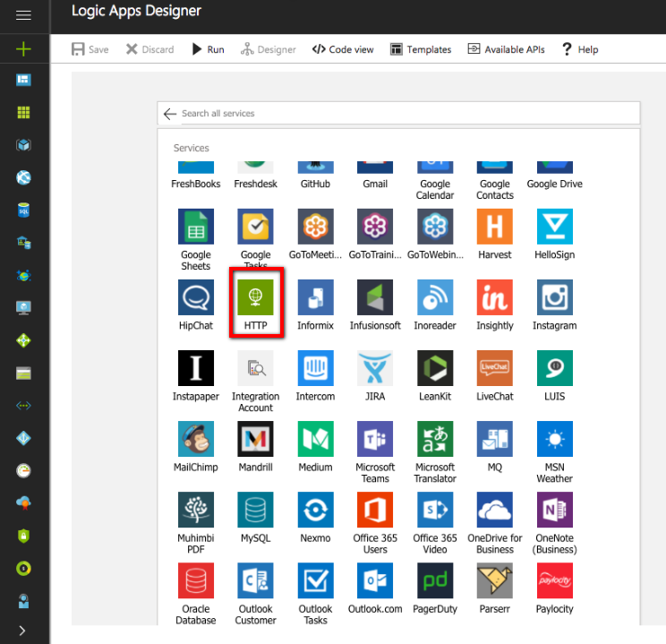This screenshot has height=644, width=666.
Task: Choose the Paylocity connector
Action: (x=555, y=580)
